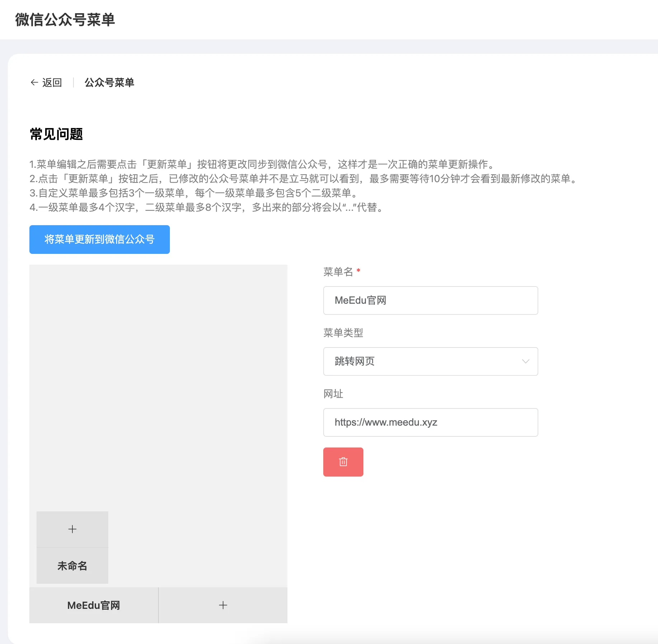Focus the 菜单名 input field

(x=430, y=300)
